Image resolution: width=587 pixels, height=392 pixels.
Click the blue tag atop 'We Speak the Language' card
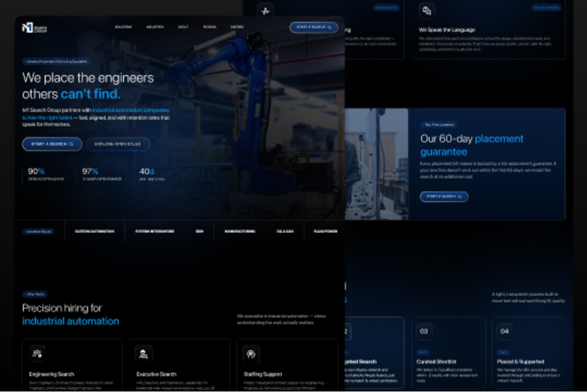546,8
